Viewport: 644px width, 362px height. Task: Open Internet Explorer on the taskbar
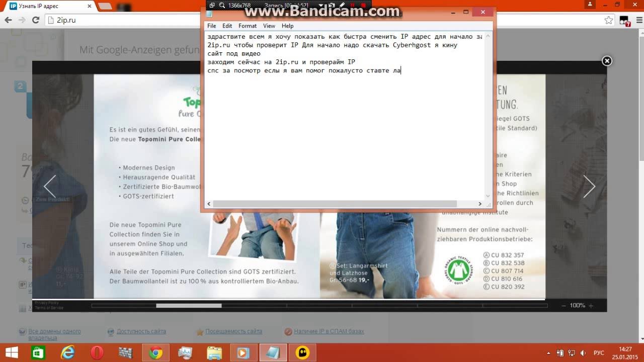pos(67,352)
